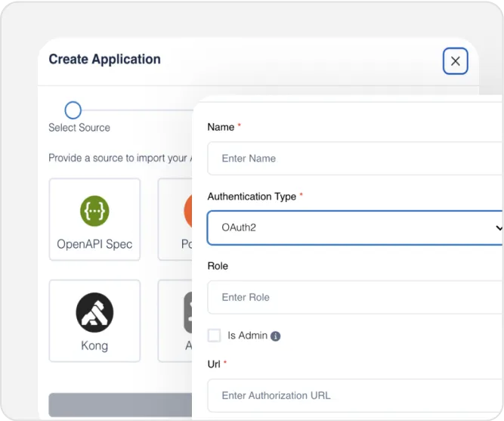Click the Url field label
Screen dimensions: 504x421
pos(214,364)
